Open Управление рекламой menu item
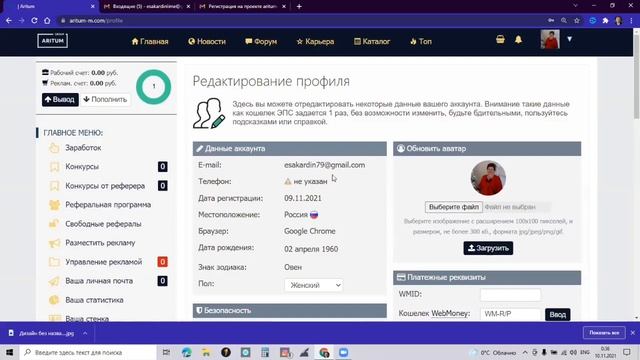This screenshot has width=640, height=360. (104, 262)
